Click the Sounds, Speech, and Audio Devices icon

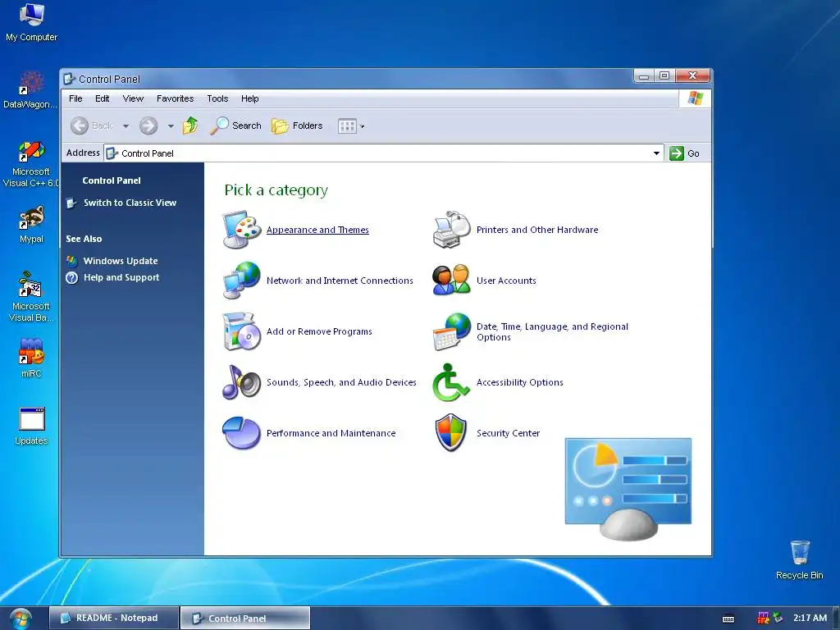(x=242, y=382)
